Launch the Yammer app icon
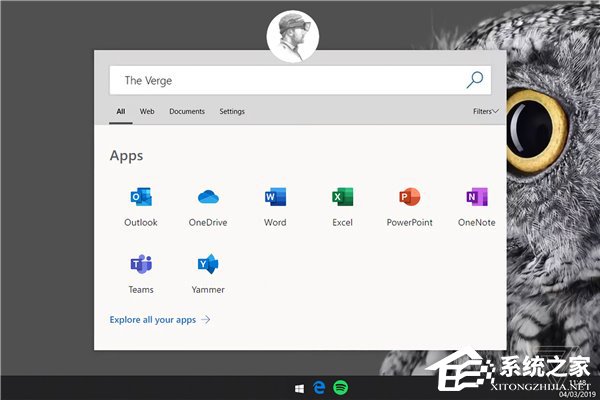The width and height of the screenshot is (600, 400). tap(208, 264)
